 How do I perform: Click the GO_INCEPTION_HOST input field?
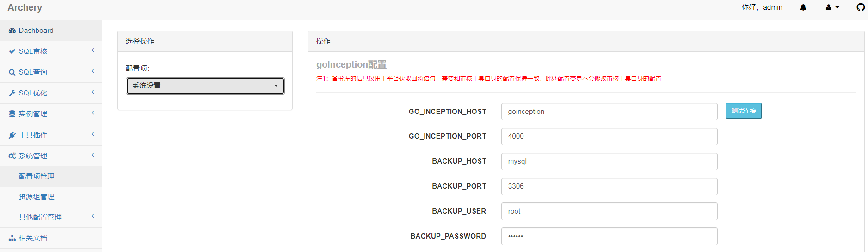point(609,112)
